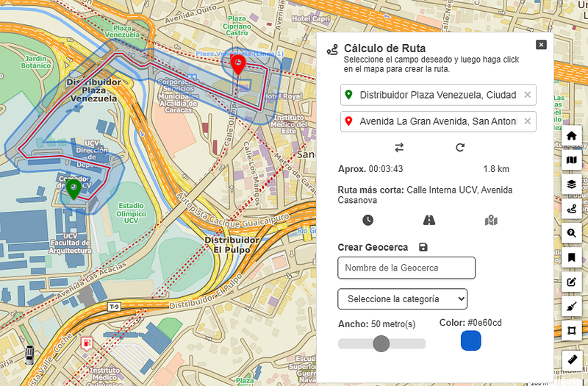Screen dimensions: 588x386
Task: Click the map marker route option icon
Action: pos(491,220)
